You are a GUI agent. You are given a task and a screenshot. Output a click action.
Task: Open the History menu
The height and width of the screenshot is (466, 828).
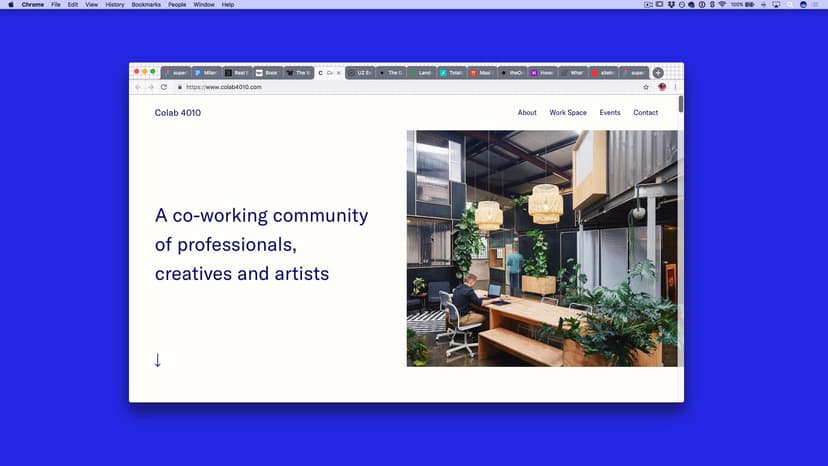click(x=115, y=5)
